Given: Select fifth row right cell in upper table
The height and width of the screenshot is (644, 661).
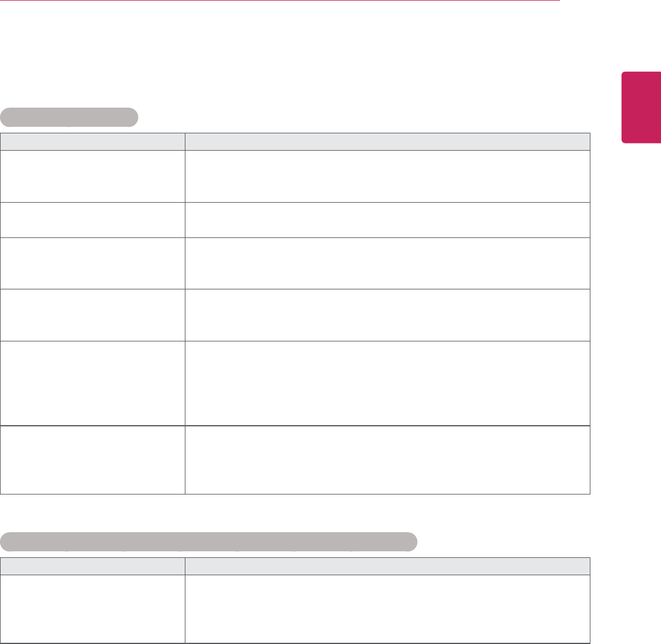Looking at the screenshot, I should [387, 383].
